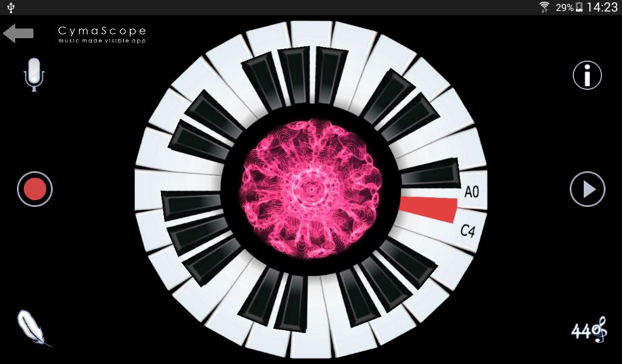Tap the USB icon in status bar
The width and height of the screenshot is (622, 364).
(11, 7)
